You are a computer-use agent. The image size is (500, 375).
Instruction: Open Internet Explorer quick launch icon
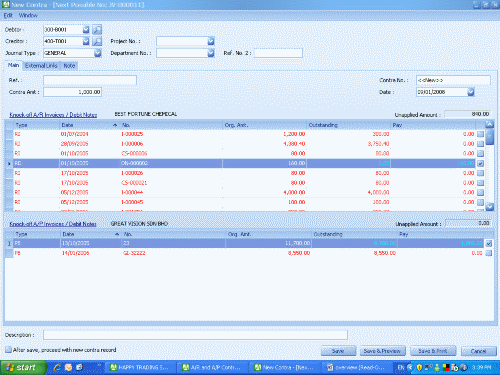pyautogui.click(x=57, y=367)
